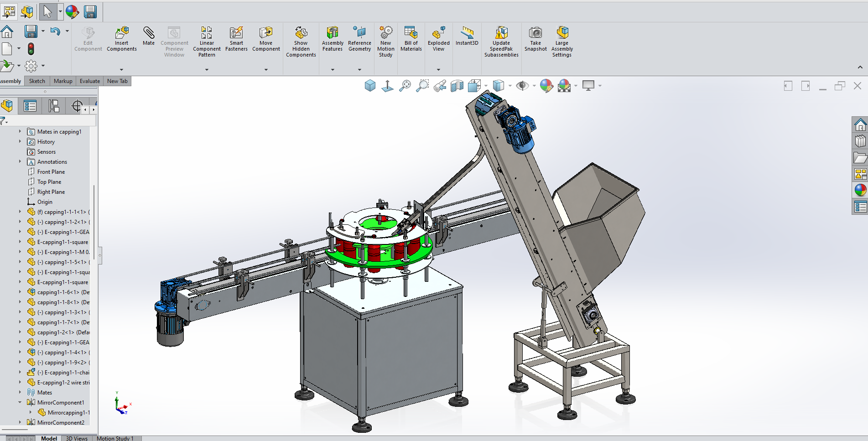The width and height of the screenshot is (868, 441).
Task: Open the ConfigurationManager tab
Action: click(54, 106)
